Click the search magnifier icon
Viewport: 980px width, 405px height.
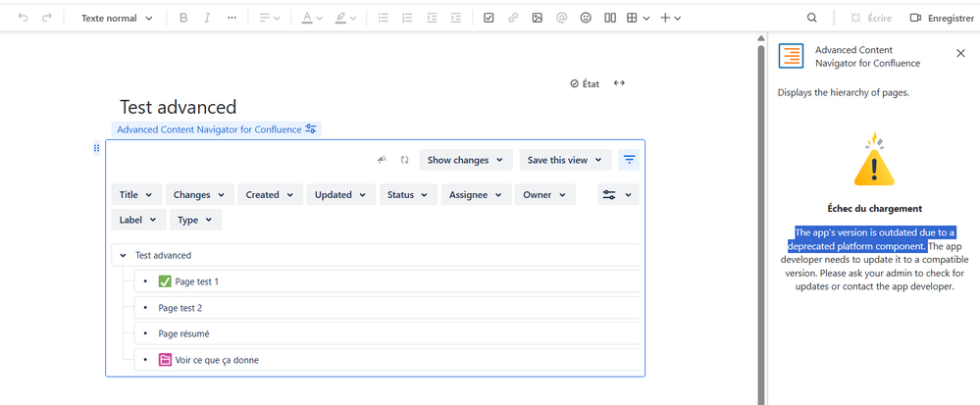point(812,18)
